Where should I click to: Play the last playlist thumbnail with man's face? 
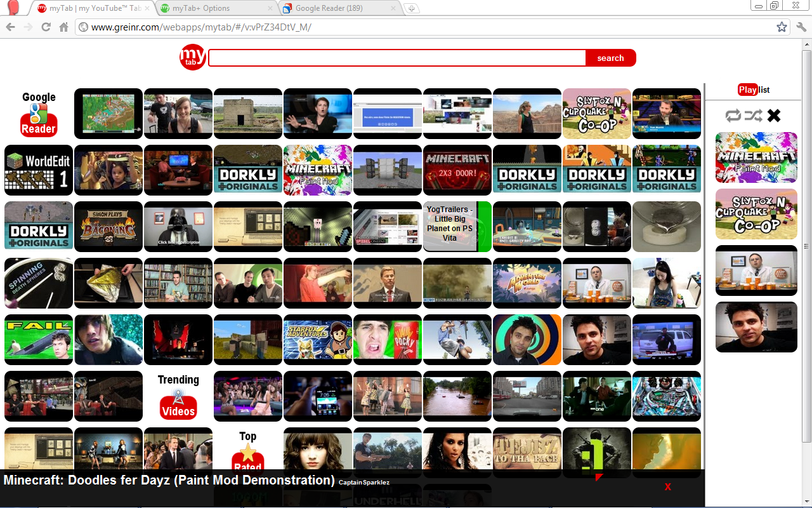pyautogui.click(x=756, y=327)
